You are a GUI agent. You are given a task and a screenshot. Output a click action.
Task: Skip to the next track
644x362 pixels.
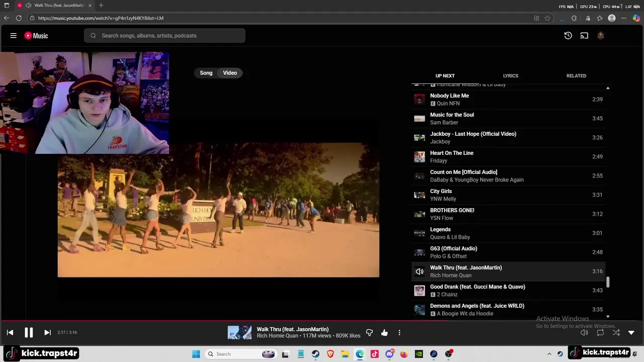tap(47, 332)
